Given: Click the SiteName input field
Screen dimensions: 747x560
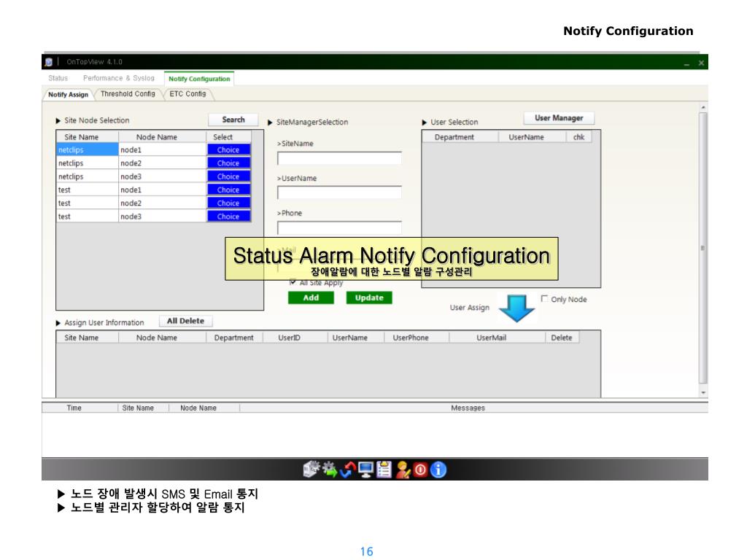Looking at the screenshot, I should [339, 158].
